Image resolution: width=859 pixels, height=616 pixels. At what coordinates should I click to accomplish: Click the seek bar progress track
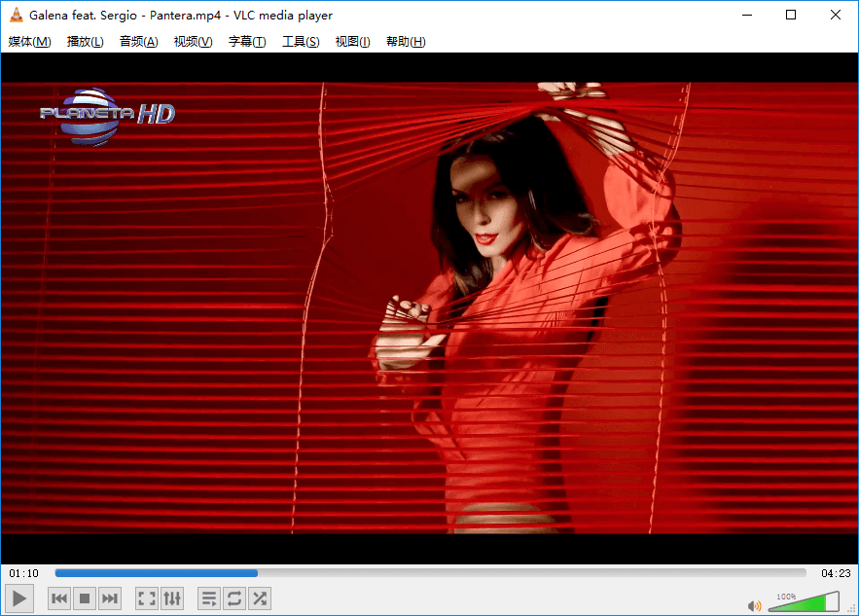click(431, 573)
